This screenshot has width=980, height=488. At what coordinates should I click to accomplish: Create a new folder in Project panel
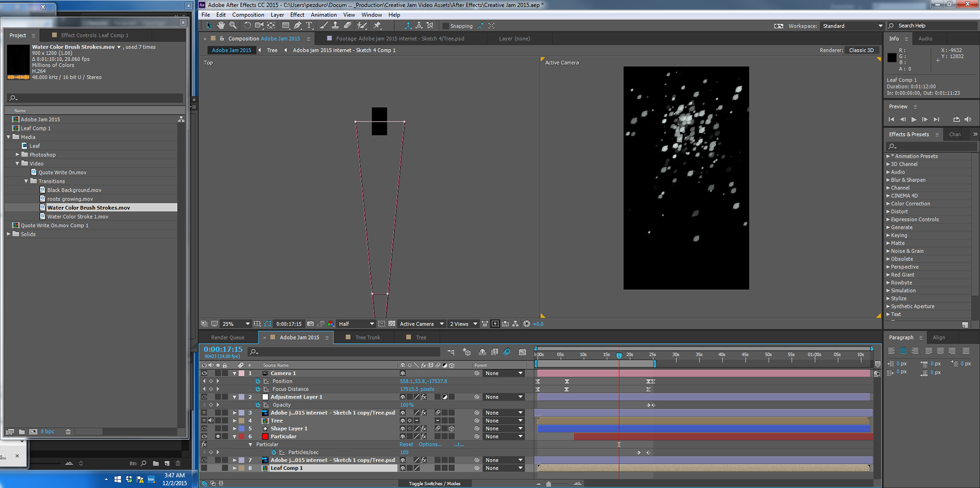click(22, 432)
